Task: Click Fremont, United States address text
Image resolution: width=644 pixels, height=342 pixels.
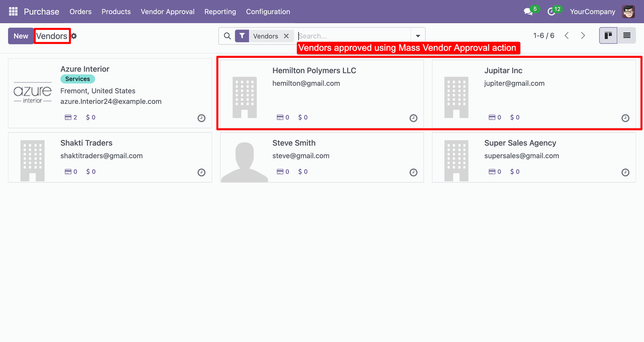Action: click(x=98, y=91)
